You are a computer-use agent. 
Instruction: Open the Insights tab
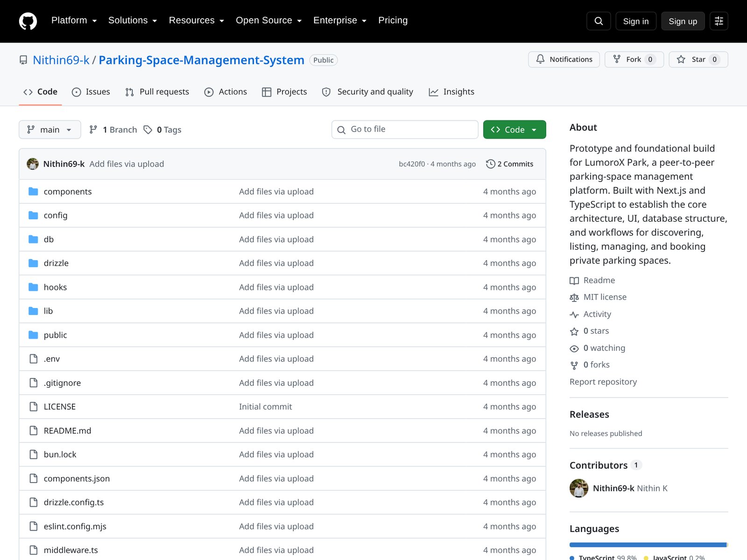(x=452, y=92)
